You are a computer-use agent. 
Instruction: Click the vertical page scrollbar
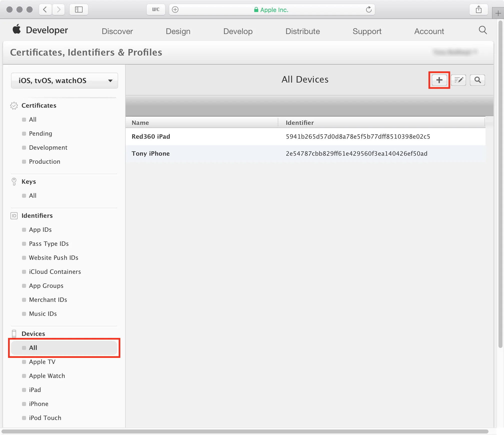(x=500, y=184)
